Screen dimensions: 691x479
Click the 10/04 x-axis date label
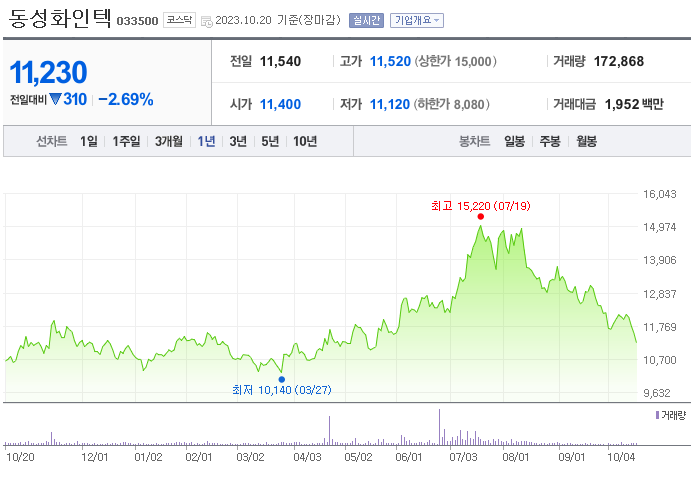pos(621,457)
